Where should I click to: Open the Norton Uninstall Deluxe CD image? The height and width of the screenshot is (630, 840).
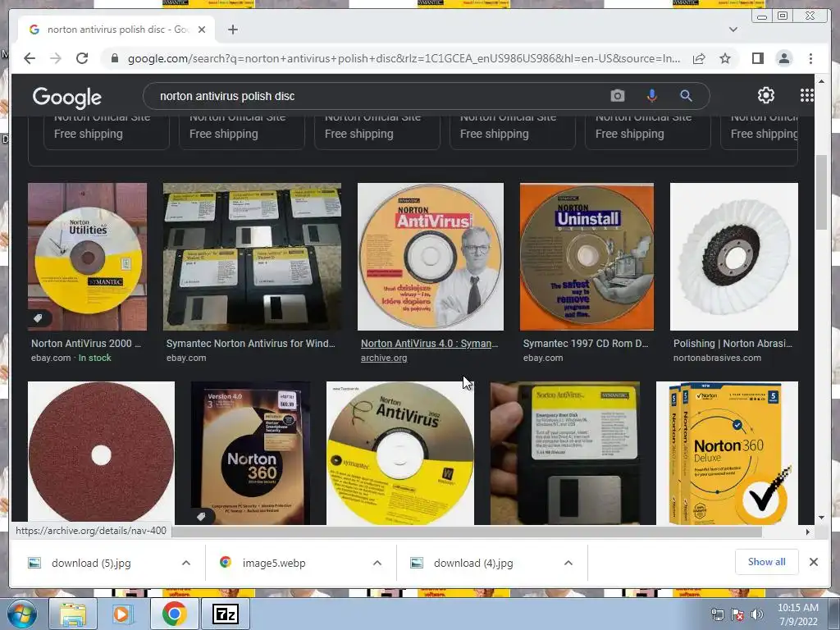[x=587, y=257]
